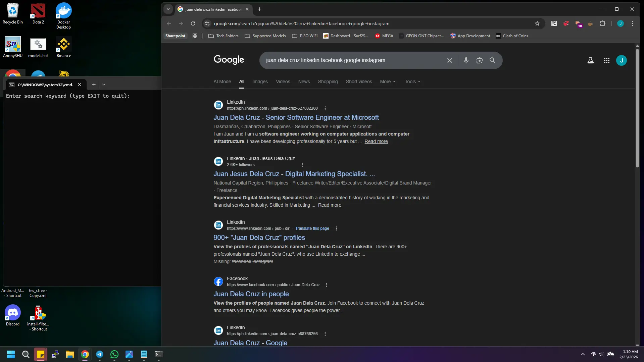Click the page vertical scrollbar thumb

pos(637,108)
